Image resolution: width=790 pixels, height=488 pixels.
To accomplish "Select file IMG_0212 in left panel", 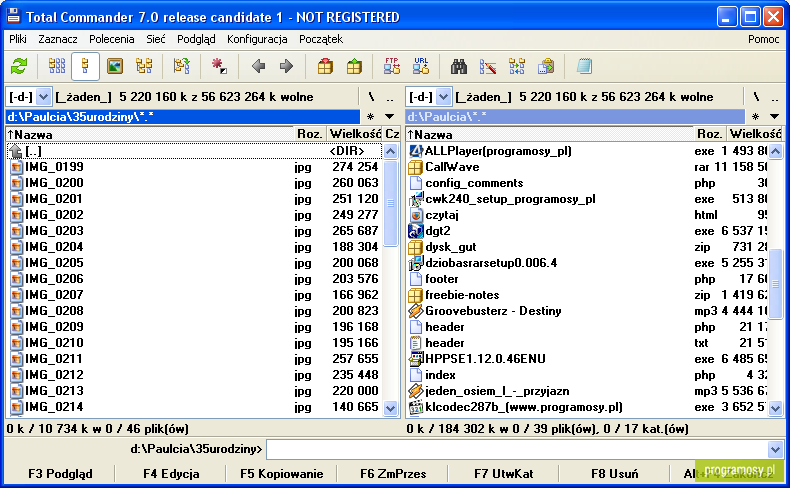I will tap(194, 375).
